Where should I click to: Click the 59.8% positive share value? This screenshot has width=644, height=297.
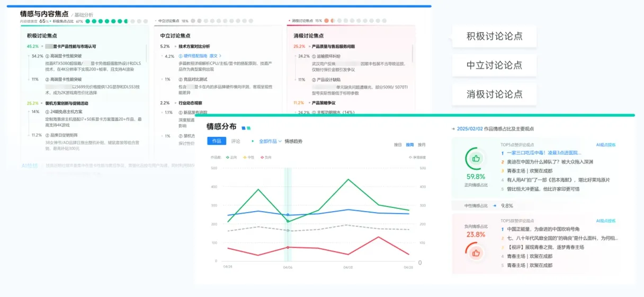point(476,177)
